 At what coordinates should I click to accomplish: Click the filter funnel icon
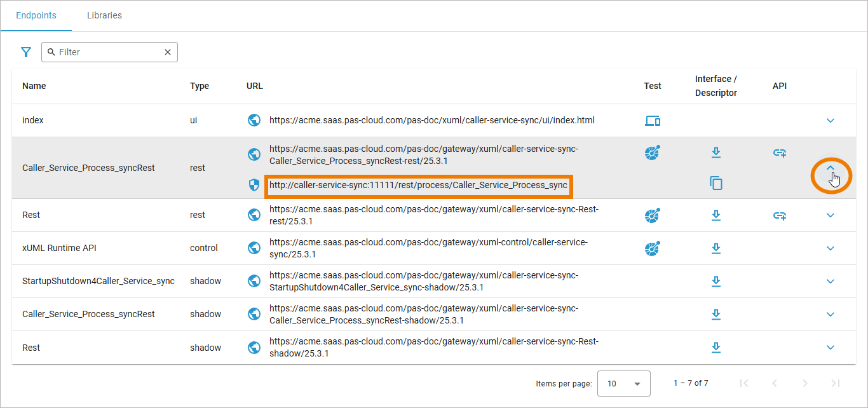point(26,52)
